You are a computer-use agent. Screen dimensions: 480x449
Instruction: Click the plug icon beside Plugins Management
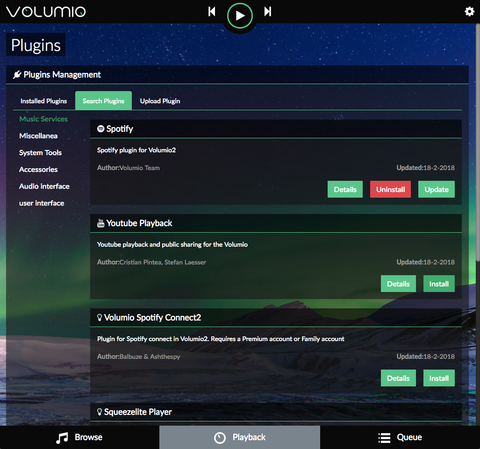17,75
